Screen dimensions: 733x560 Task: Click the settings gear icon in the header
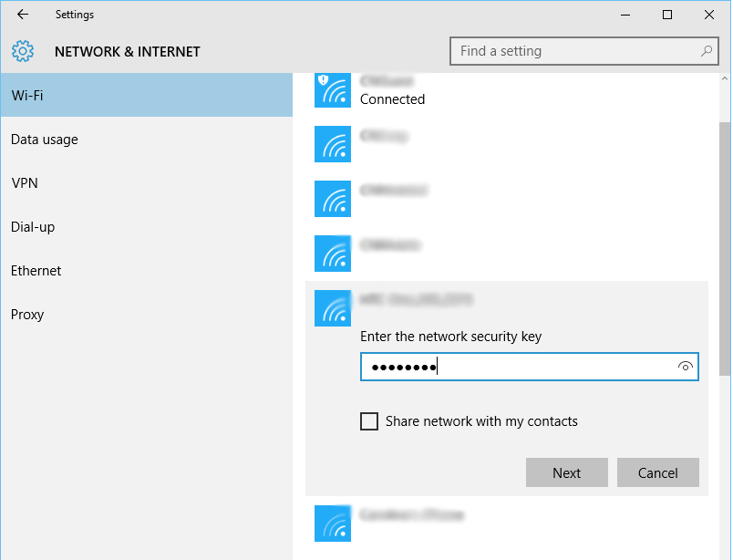click(x=22, y=51)
